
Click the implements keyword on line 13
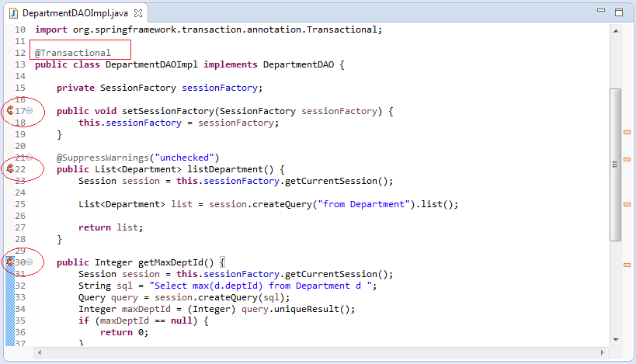[x=231, y=65]
